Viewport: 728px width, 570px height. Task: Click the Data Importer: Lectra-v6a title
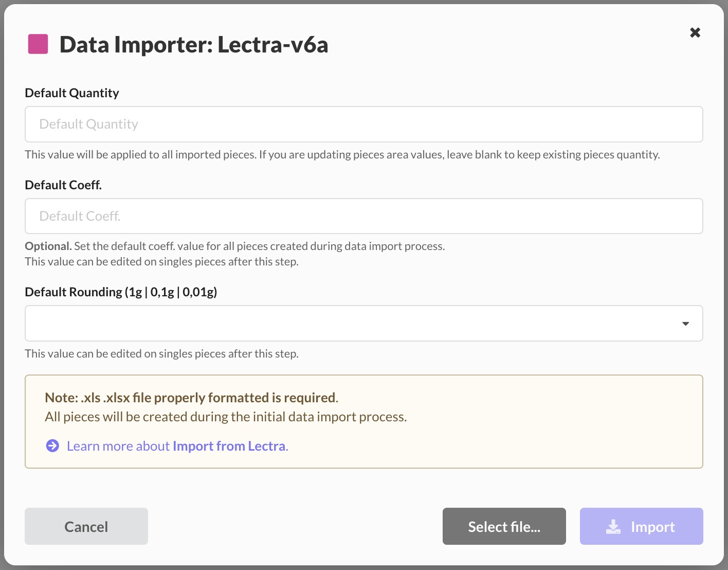(x=194, y=45)
